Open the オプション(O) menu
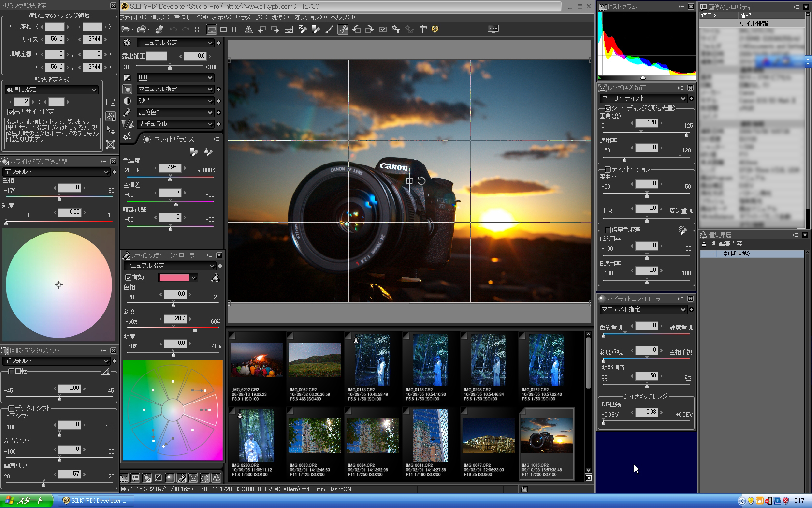The height and width of the screenshot is (508, 812). (x=310, y=17)
